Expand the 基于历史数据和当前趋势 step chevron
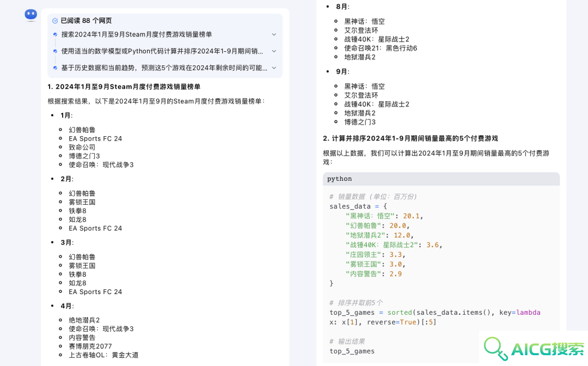 (274, 68)
